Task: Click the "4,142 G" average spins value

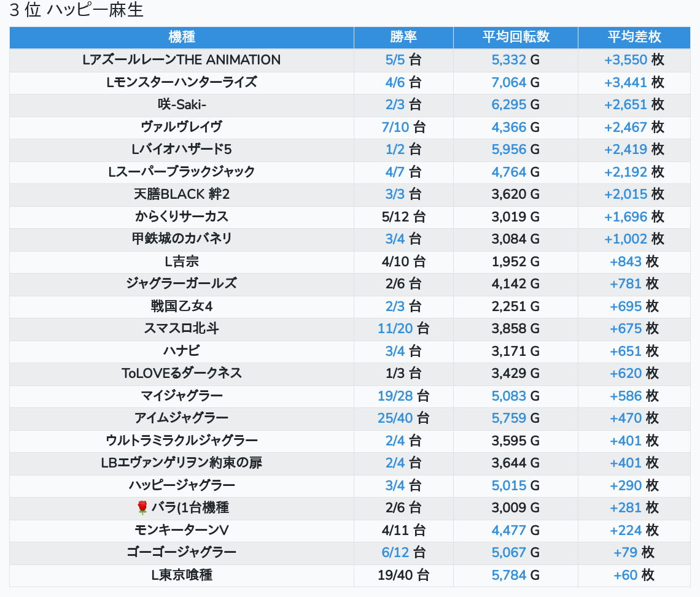Action: [x=516, y=284]
